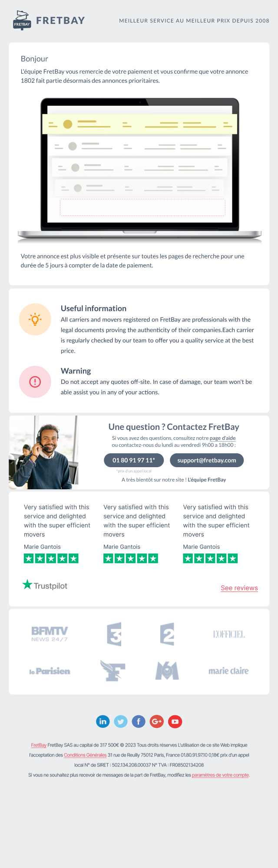This screenshot has height=868, width=278.
Task: Click the M6 channel logo
Action: (x=167, y=671)
